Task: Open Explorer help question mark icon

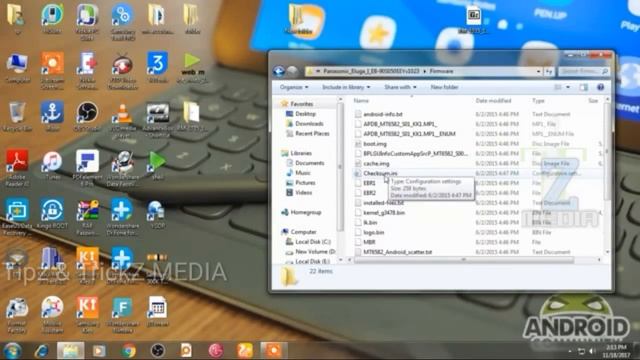Action: (x=600, y=87)
